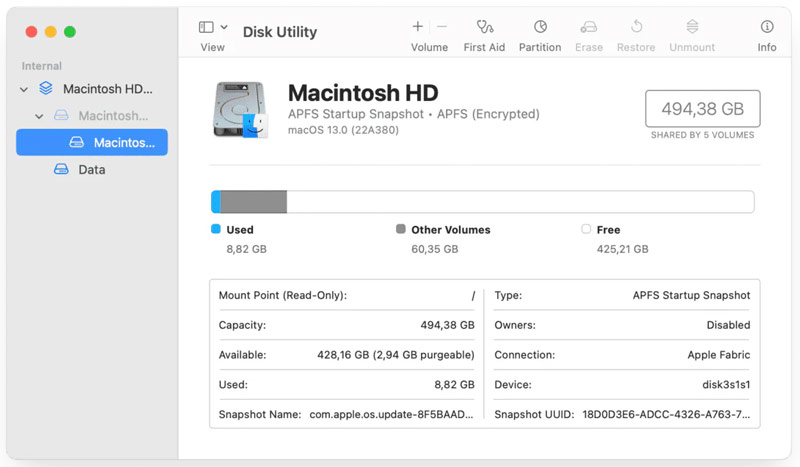The image size is (800, 467).
Task: Click the 425,21 GB Free value
Action: click(x=622, y=249)
